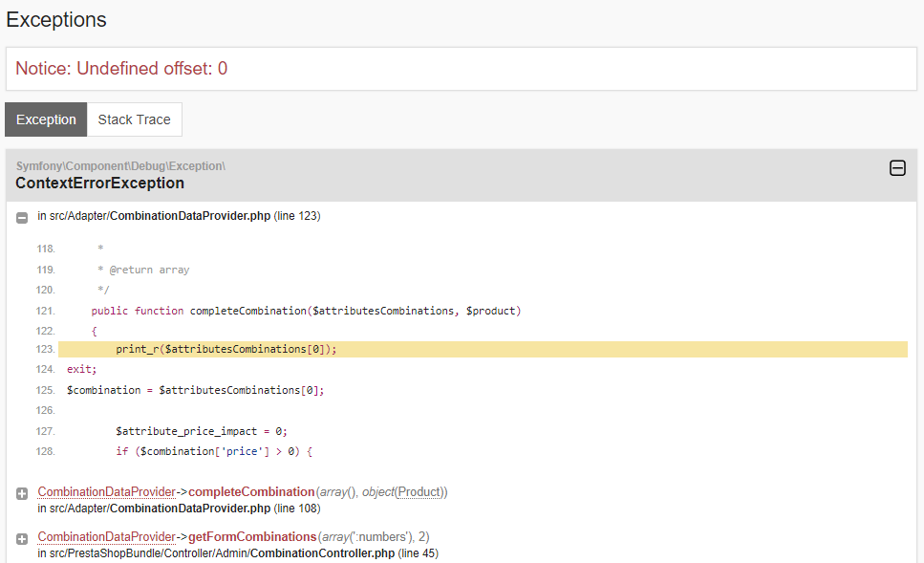Click the '@return array' comment line

tap(143, 270)
